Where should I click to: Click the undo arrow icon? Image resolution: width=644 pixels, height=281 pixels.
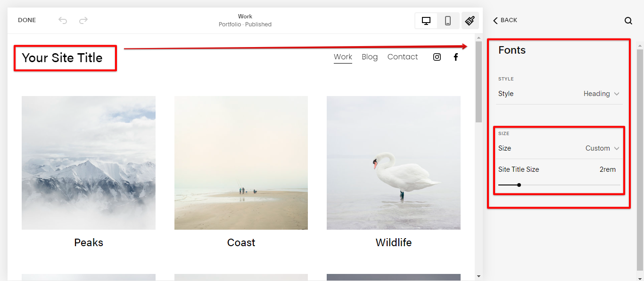click(63, 20)
